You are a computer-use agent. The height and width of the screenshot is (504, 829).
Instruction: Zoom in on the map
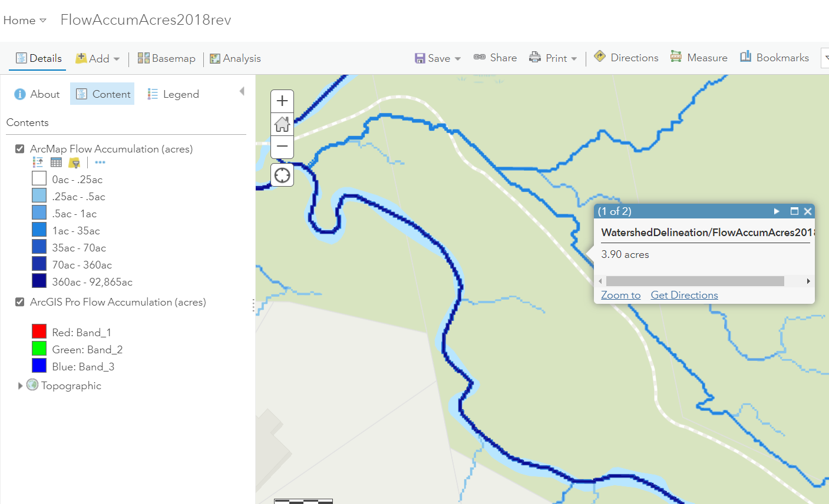point(282,101)
